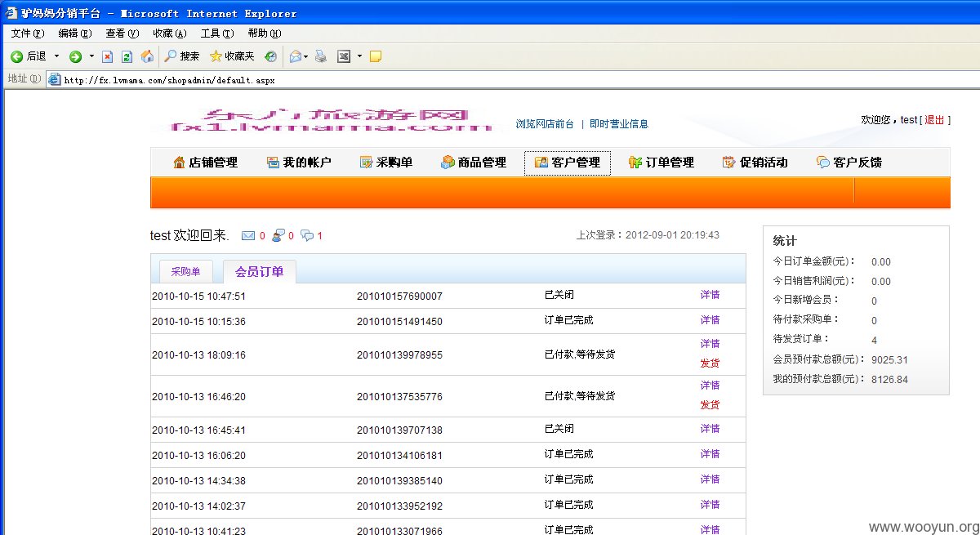Screen dimensions: 980x535
Task: Open 详情 for order 201010134106181
Action: [710, 454]
